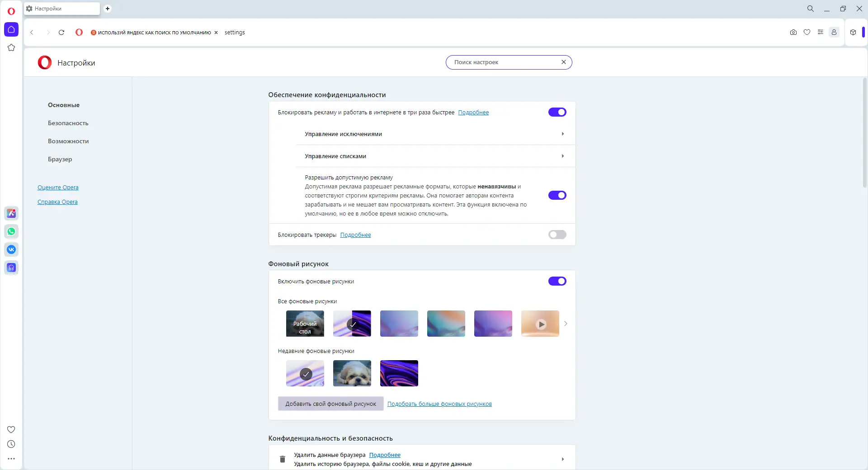Viewport: 868px width, 470px height.
Task: Disable the acceptable ads switch
Action: tap(557, 195)
